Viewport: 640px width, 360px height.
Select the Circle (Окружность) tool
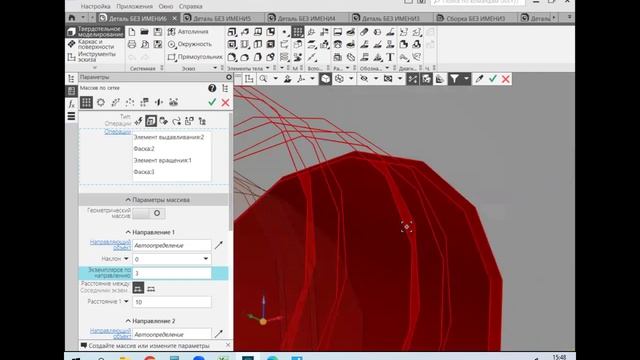(189, 44)
